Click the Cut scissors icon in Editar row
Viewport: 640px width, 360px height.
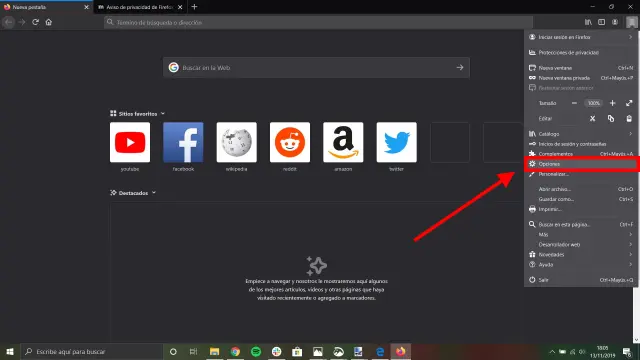click(x=592, y=119)
